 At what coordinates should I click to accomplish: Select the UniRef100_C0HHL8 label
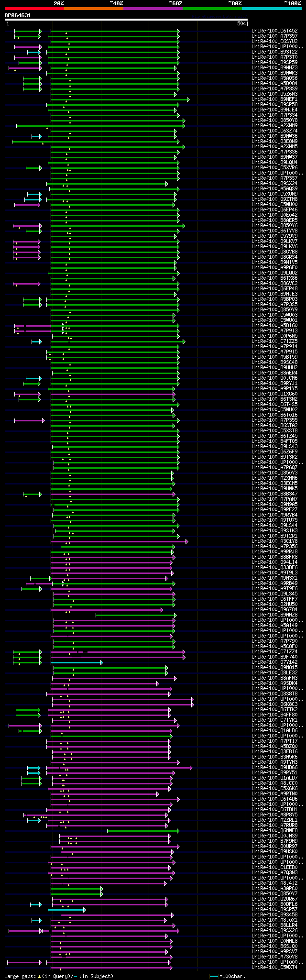coord(274,941)
